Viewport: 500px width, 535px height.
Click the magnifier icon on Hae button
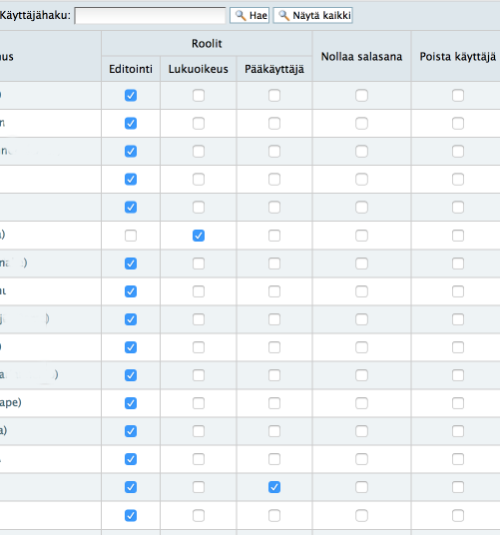[x=241, y=15]
